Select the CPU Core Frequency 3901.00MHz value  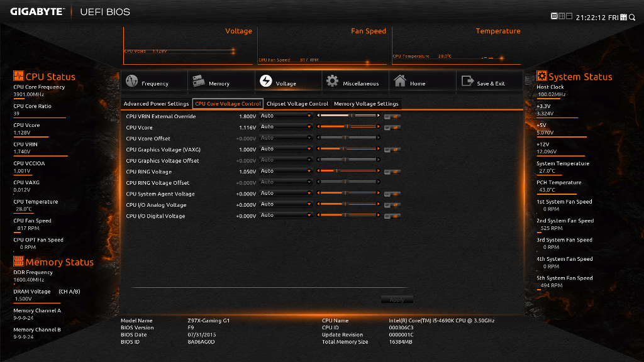coord(29,94)
